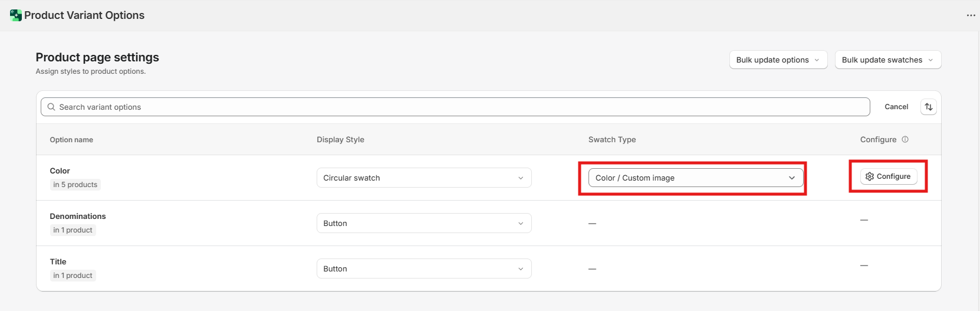Expand the Bulk update options dropdown
This screenshot has height=311, width=980.
(778, 60)
